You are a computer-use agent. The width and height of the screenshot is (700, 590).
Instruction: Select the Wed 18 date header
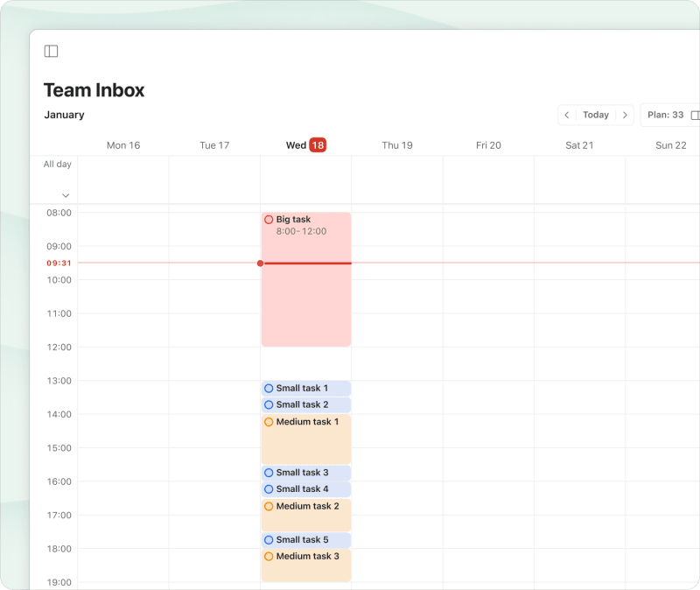click(306, 144)
